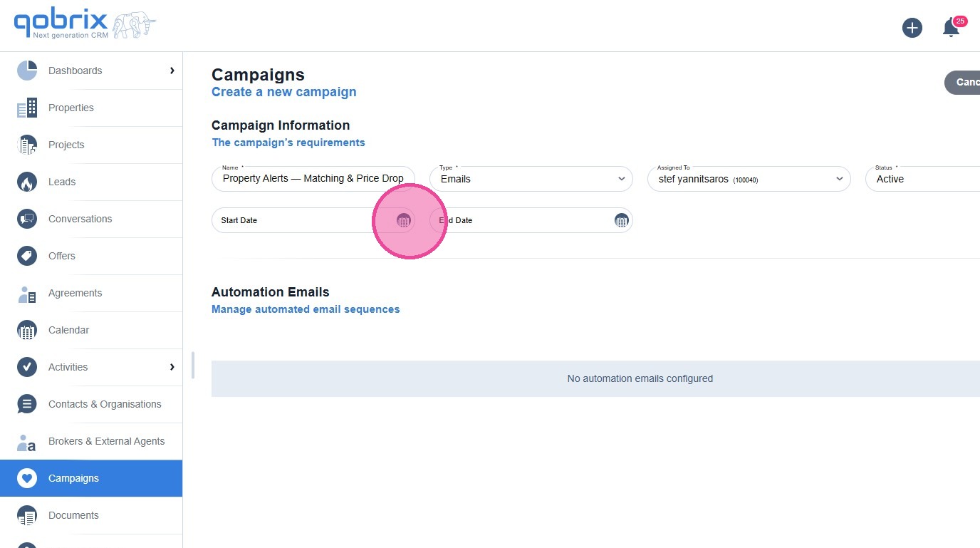The width and height of the screenshot is (980, 548).
Task: Open the Status dropdown showing Active
Action: (x=923, y=179)
